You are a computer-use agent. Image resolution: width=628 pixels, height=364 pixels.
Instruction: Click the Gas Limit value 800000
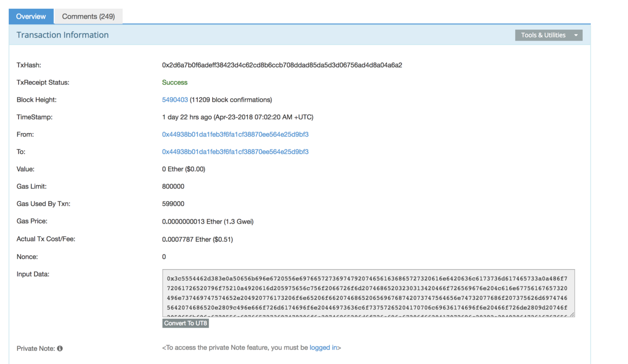click(173, 186)
